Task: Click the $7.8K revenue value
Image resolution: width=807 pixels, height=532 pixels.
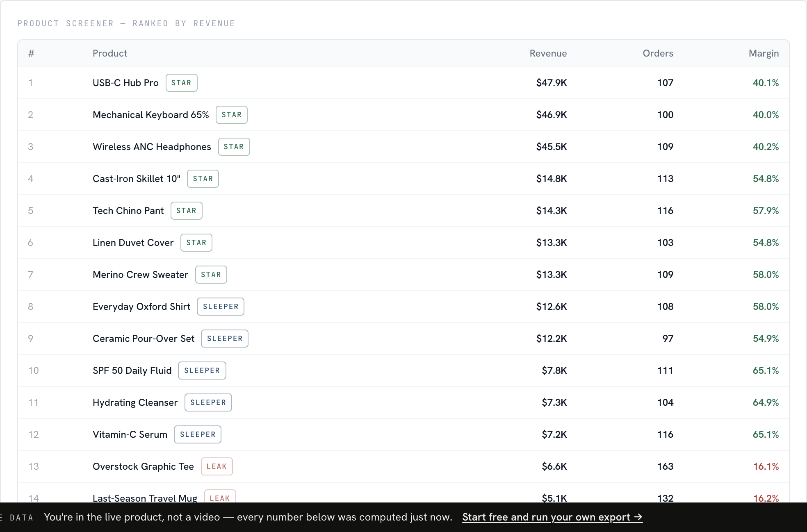Action: (554, 371)
